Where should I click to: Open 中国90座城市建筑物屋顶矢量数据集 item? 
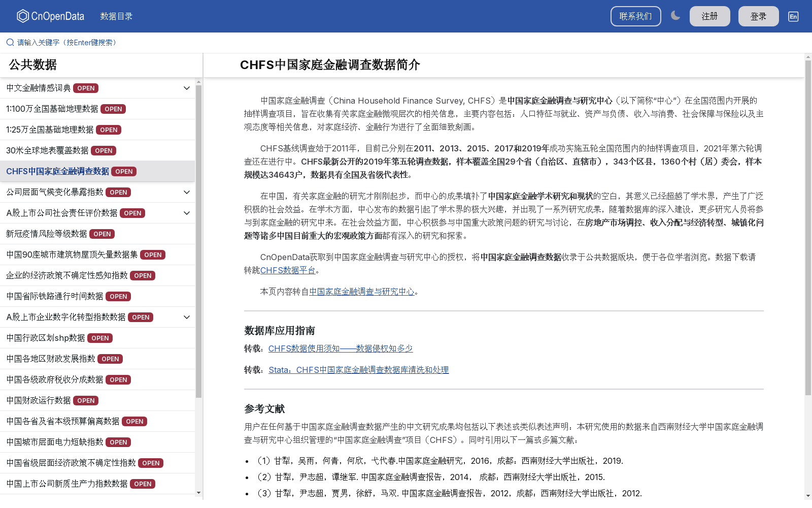point(97,255)
